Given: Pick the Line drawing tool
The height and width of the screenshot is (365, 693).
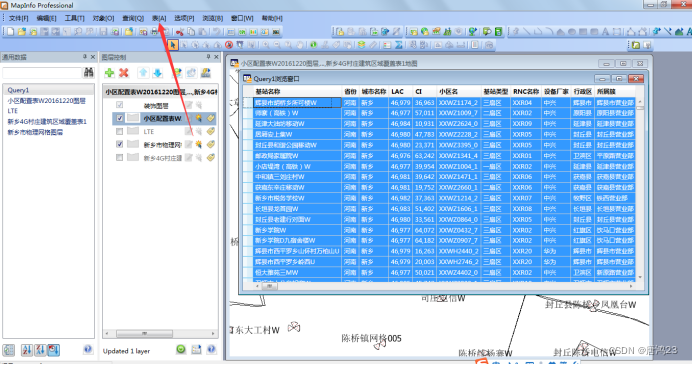Looking at the screenshot, I should (x=526, y=32).
